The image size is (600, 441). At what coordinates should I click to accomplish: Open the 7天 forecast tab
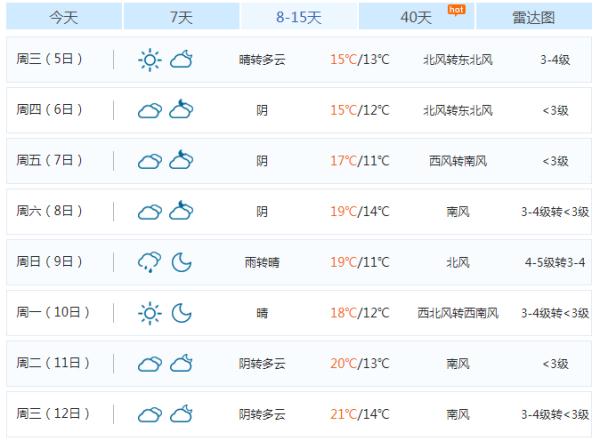pyautogui.click(x=181, y=16)
